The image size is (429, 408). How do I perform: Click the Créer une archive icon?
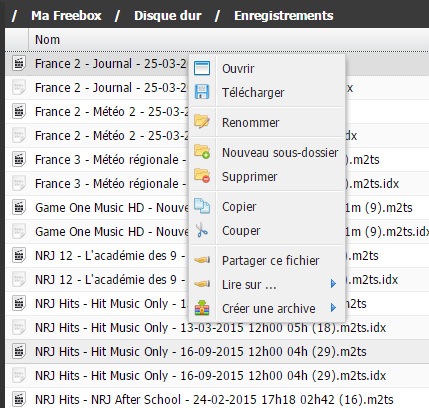coord(202,308)
